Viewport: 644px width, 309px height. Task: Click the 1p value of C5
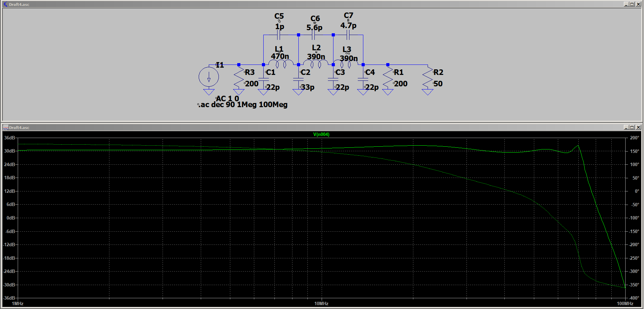pyautogui.click(x=280, y=27)
